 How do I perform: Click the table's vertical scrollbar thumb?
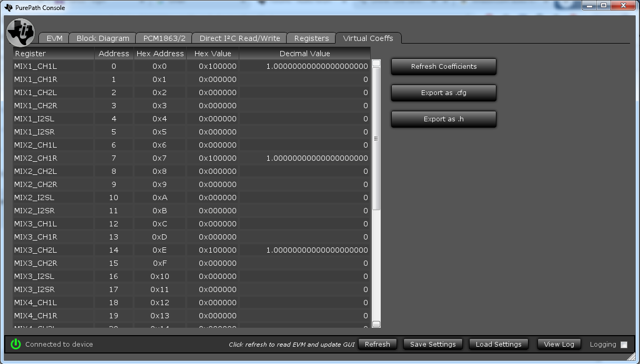coord(376,139)
